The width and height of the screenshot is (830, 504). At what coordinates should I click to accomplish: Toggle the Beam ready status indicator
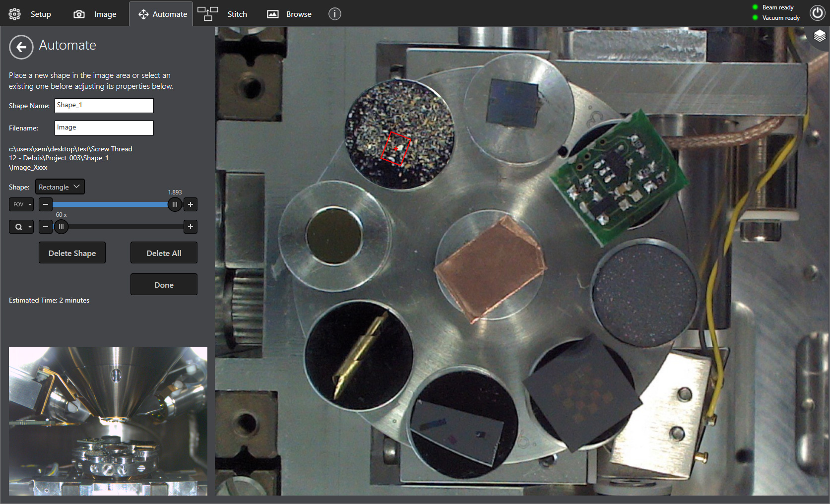755,7
